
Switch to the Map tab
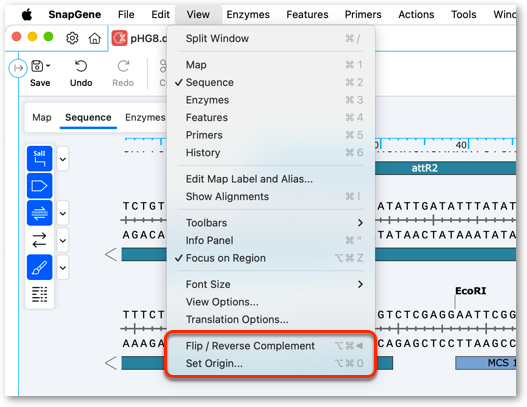point(42,117)
